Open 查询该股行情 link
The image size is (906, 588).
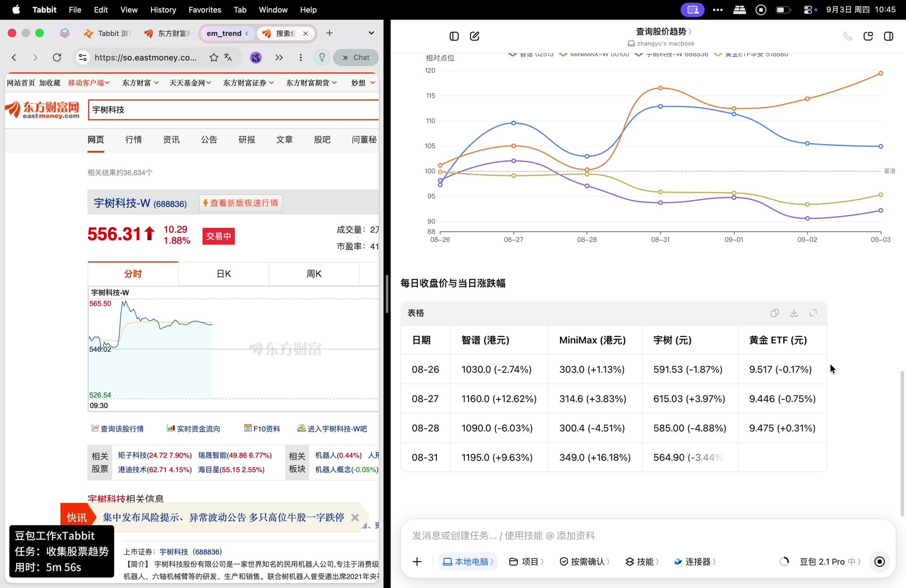(x=117, y=428)
